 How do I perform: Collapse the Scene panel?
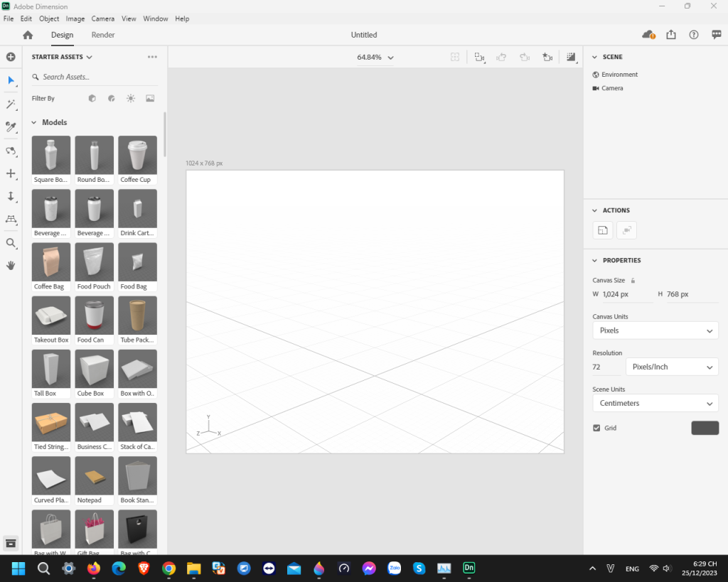coord(594,57)
